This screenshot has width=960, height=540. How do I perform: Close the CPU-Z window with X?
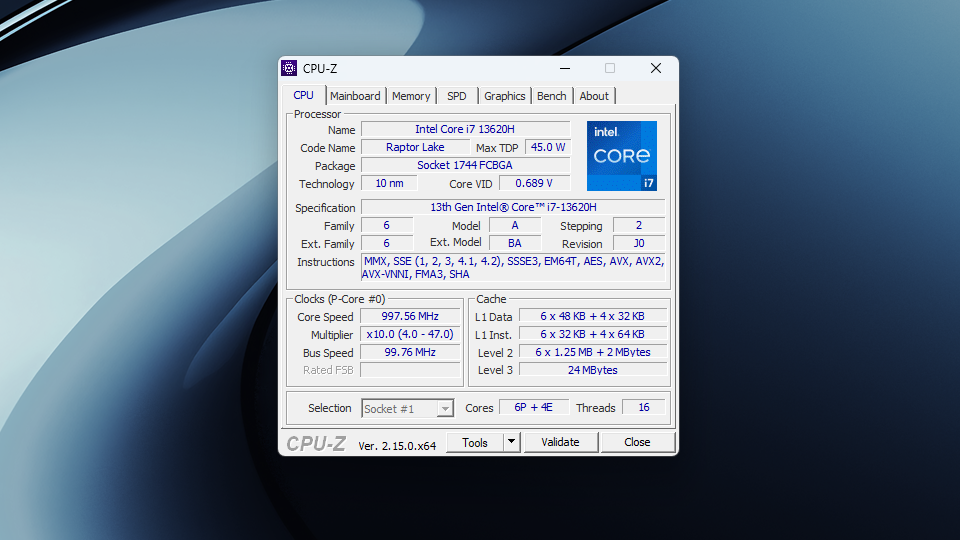[656, 68]
